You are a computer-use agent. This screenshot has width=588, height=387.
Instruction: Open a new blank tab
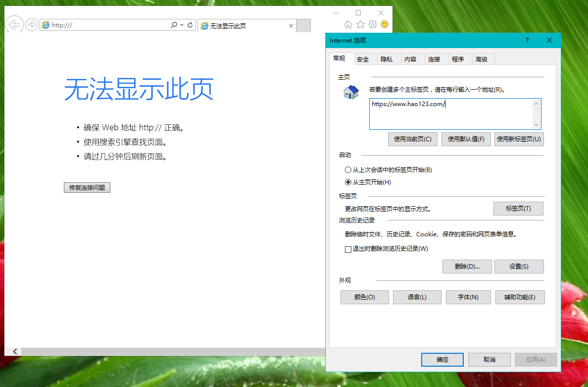pyautogui.click(x=303, y=26)
